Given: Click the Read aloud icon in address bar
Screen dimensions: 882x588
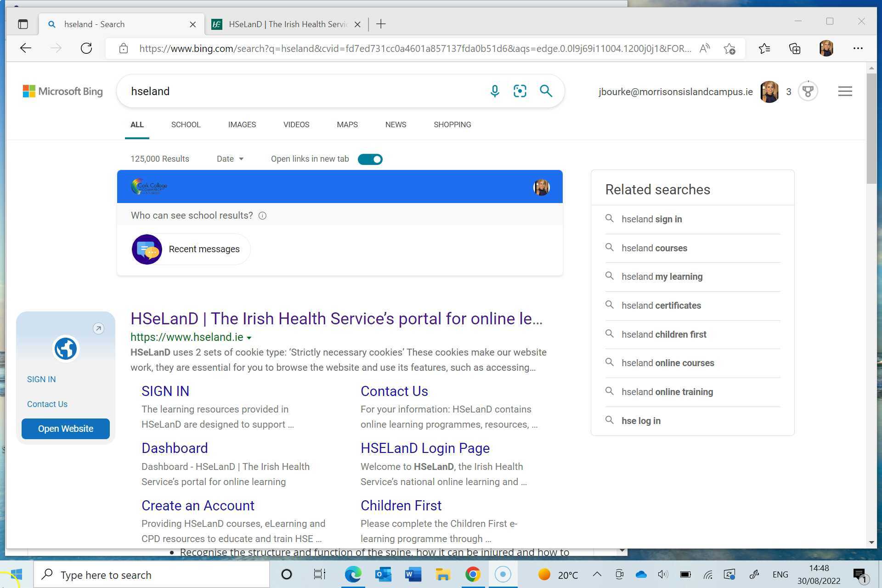Looking at the screenshot, I should tap(704, 48).
